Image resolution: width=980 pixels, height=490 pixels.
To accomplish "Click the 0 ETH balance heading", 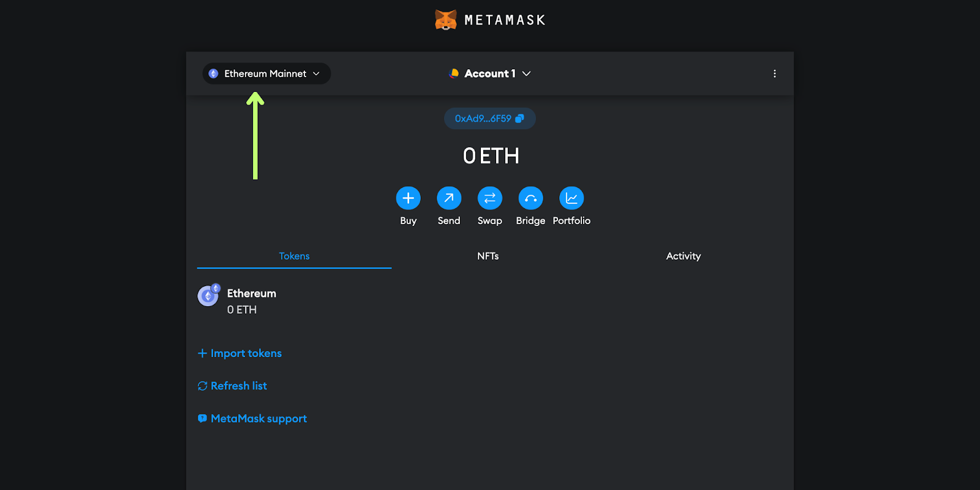I will (x=491, y=156).
